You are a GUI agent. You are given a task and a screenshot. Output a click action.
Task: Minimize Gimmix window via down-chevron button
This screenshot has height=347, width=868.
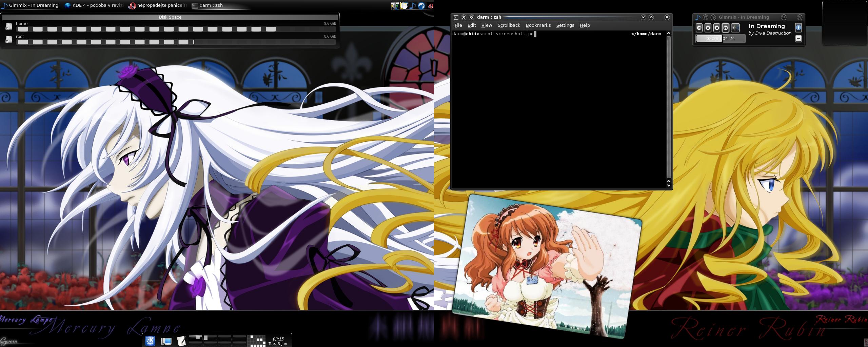pos(784,17)
